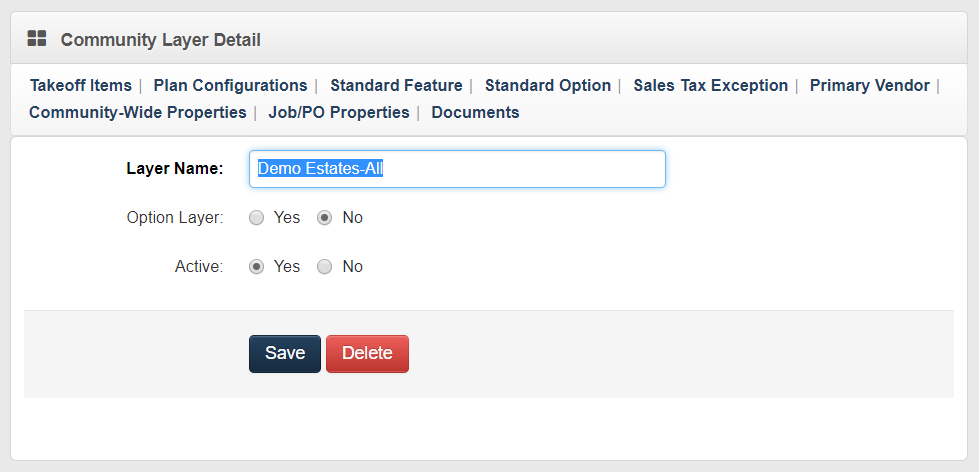Open Community-Wide Properties
This screenshot has width=979, height=472.
click(138, 113)
